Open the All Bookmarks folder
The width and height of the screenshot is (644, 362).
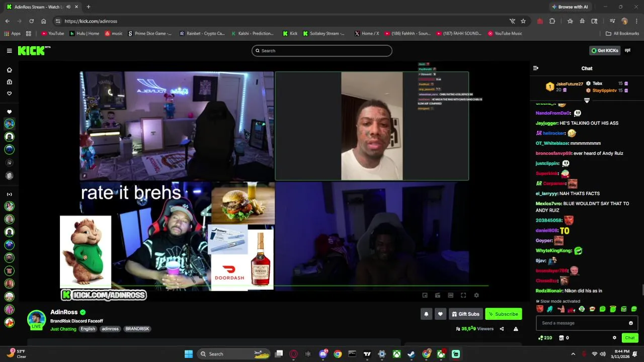pyautogui.click(x=622, y=34)
